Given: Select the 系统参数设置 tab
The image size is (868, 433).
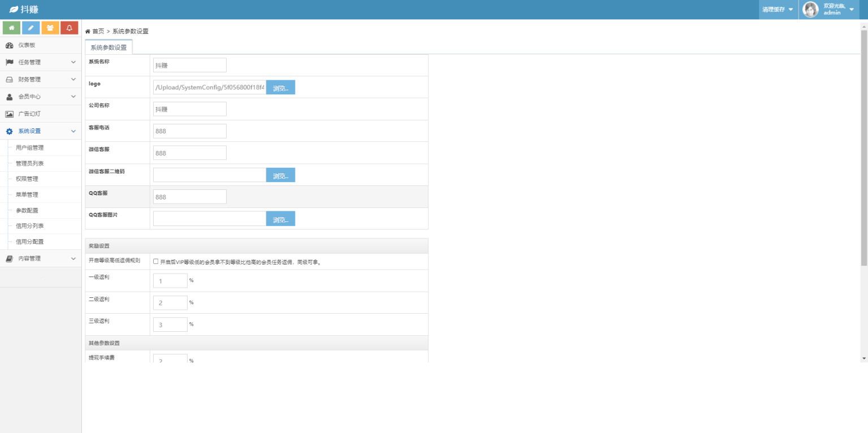Looking at the screenshot, I should tap(108, 47).
